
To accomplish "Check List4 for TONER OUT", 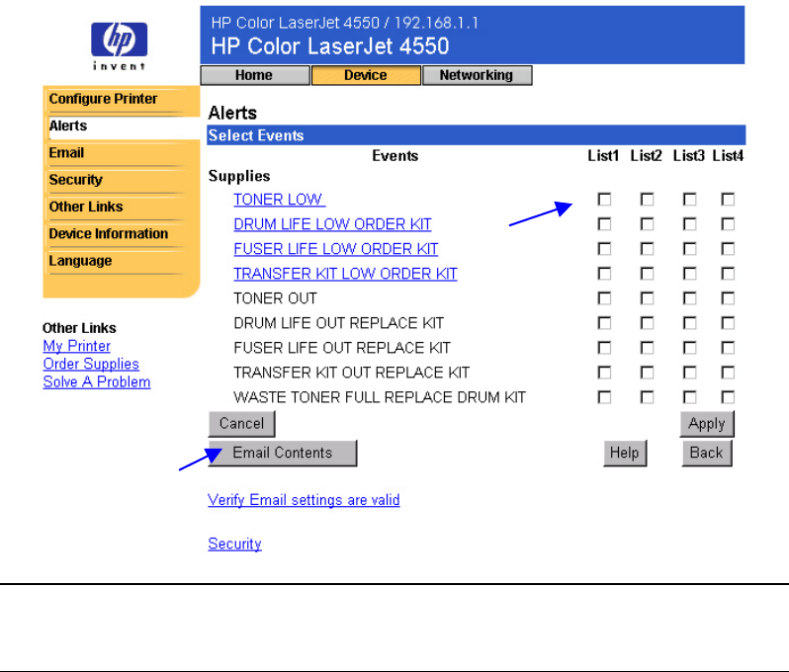I will click(x=728, y=298).
